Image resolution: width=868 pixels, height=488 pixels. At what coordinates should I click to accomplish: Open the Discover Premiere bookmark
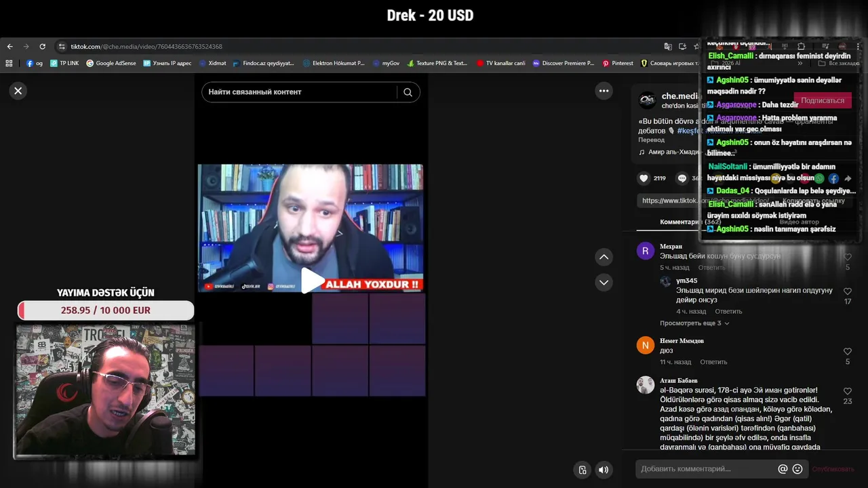[x=564, y=63]
